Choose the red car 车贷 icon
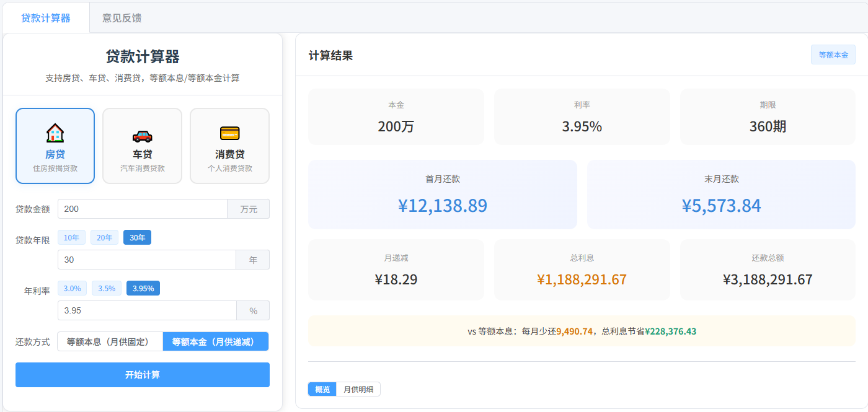Image resolution: width=868 pixels, height=412 pixels. click(142, 136)
